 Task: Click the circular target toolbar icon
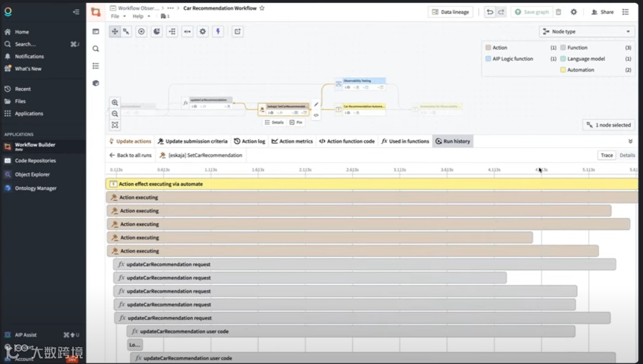142,32
